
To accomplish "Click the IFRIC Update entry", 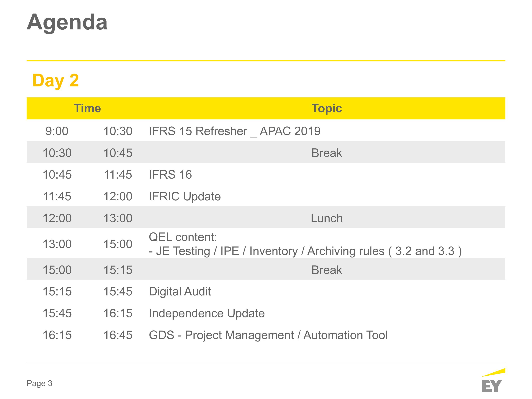I will (x=185, y=196).
